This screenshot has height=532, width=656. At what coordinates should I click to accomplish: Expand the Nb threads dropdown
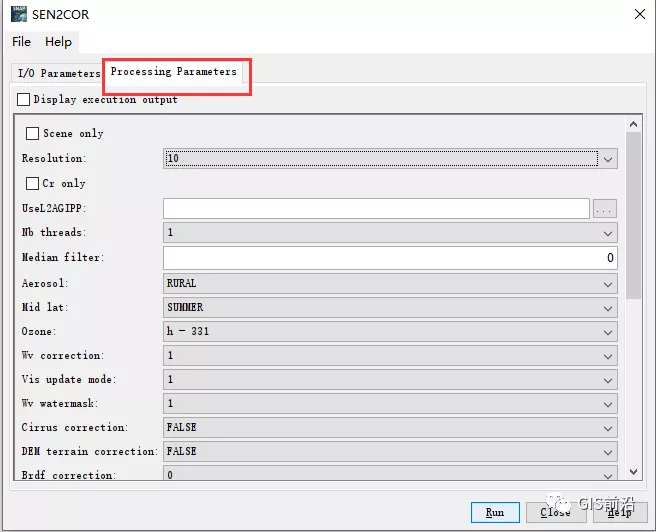(390, 233)
